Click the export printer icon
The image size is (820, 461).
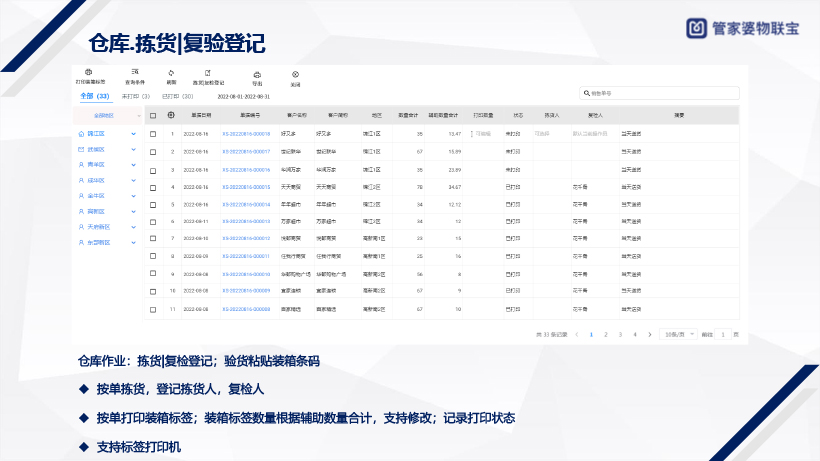tap(257, 74)
